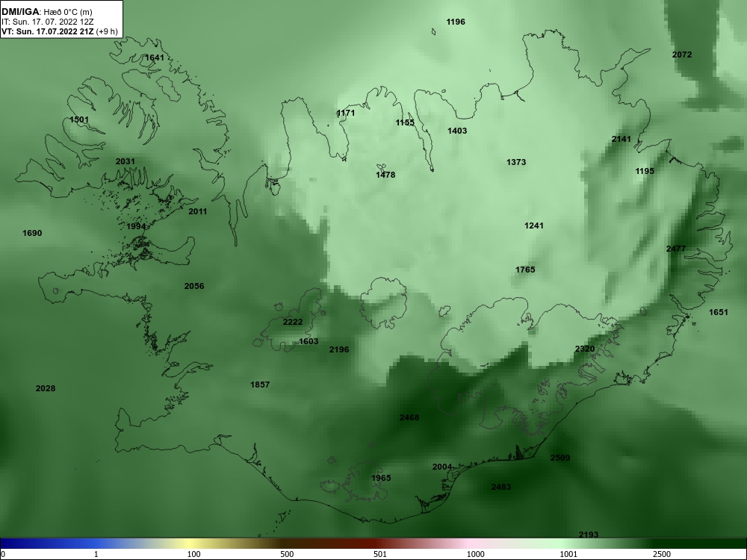Viewport: 747px width, 560px height.
Task: Select the 2222 value on the glacier
Action: [x=293, y=322]
